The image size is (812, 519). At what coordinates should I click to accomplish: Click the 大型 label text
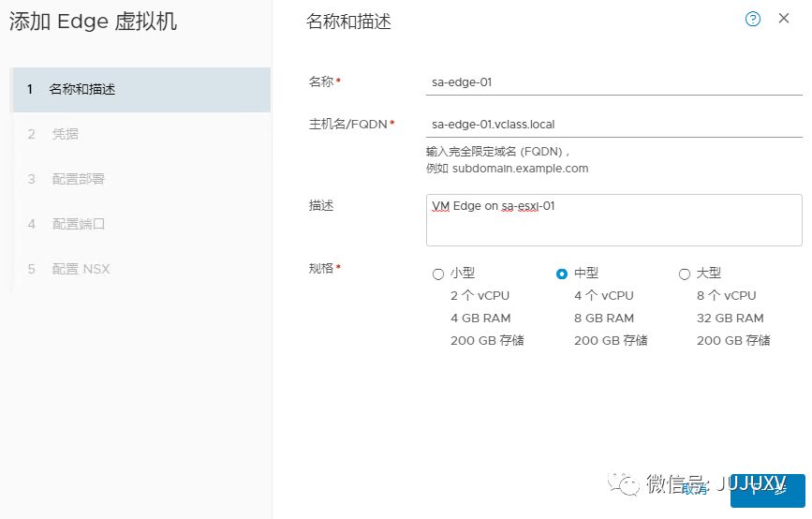point(709,273)
